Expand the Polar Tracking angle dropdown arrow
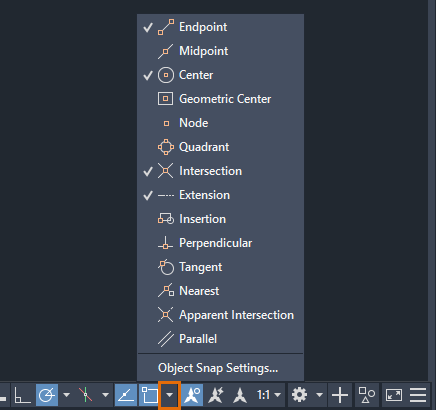The image size is (436, 410). (66, 395)
